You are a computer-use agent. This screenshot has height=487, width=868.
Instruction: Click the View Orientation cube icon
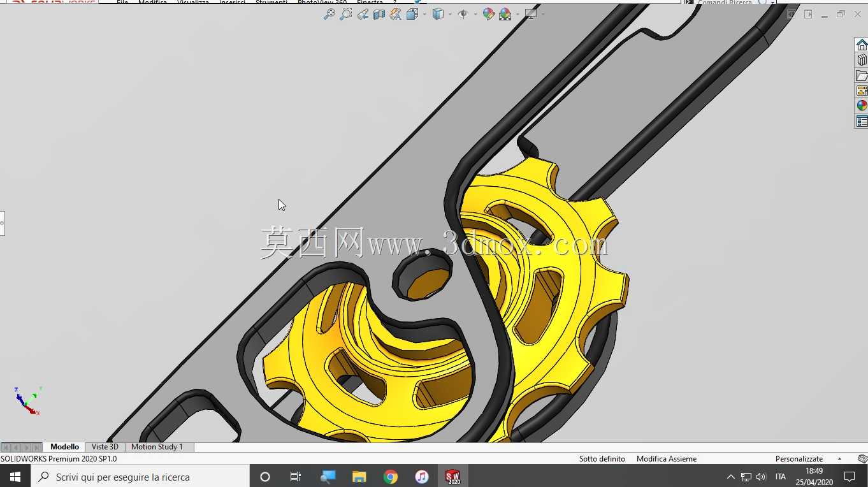(x=412, y=14)
